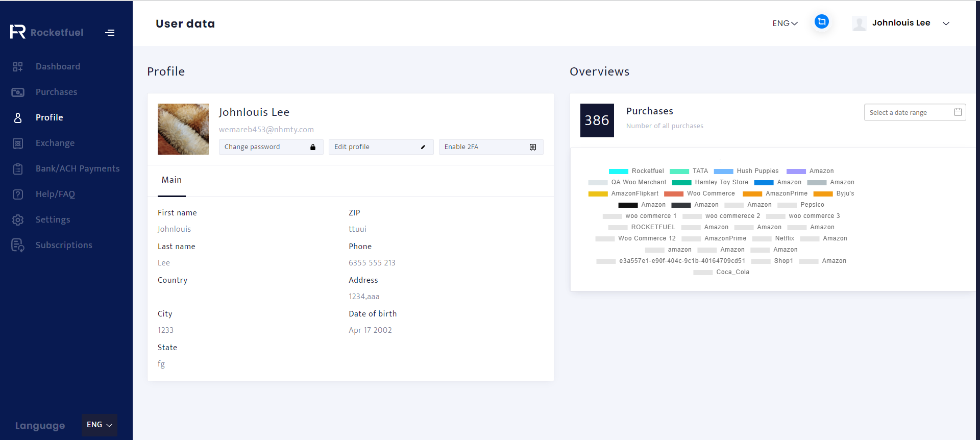Click the Subscriptions icon in sidebar
Viewport: 980px width, 440px height.
[x=18, y=246]
